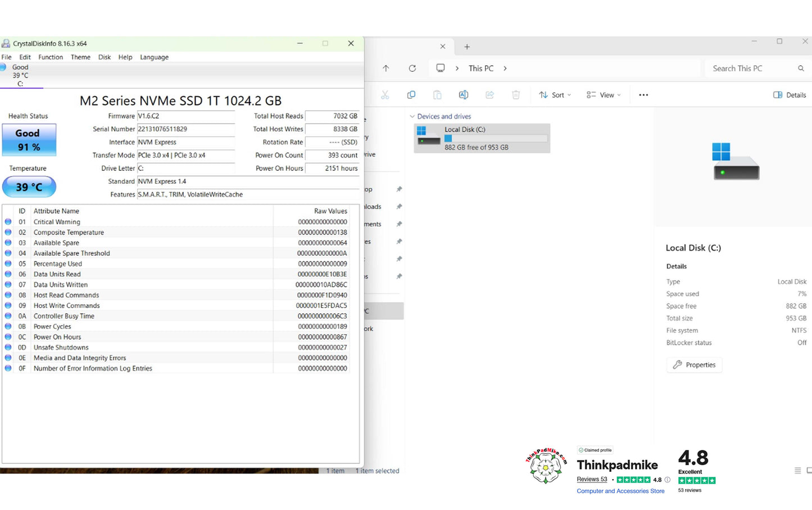Open the Help menu
Viewport: 812px width, 510px height.
pos(125,57)
